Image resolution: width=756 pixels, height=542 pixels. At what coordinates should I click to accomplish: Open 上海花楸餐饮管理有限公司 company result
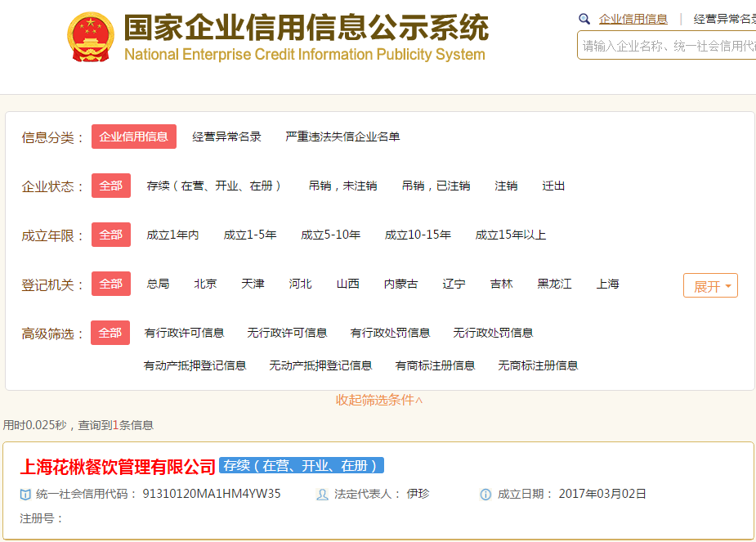point(118,466)
